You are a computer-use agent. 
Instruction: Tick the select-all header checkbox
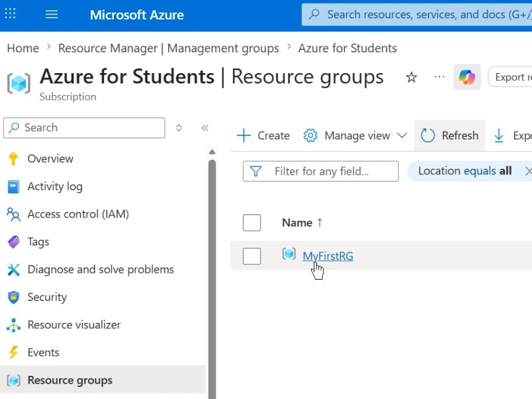pos(252,223)
